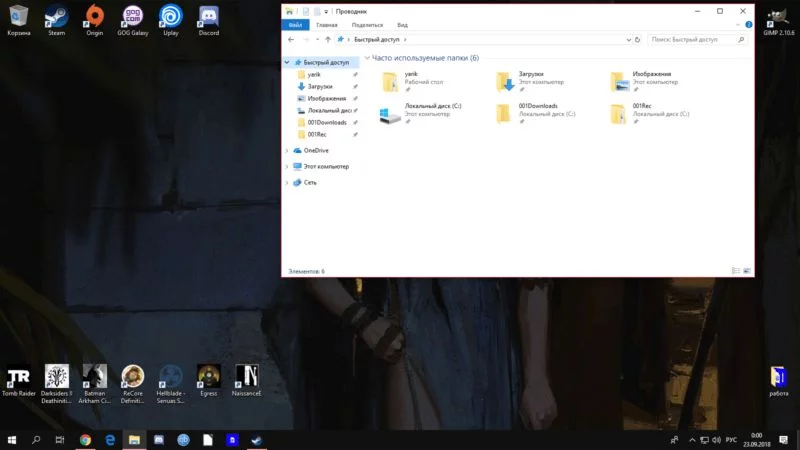
Task: Open the Steam taskbar icon
Action: 257,440
